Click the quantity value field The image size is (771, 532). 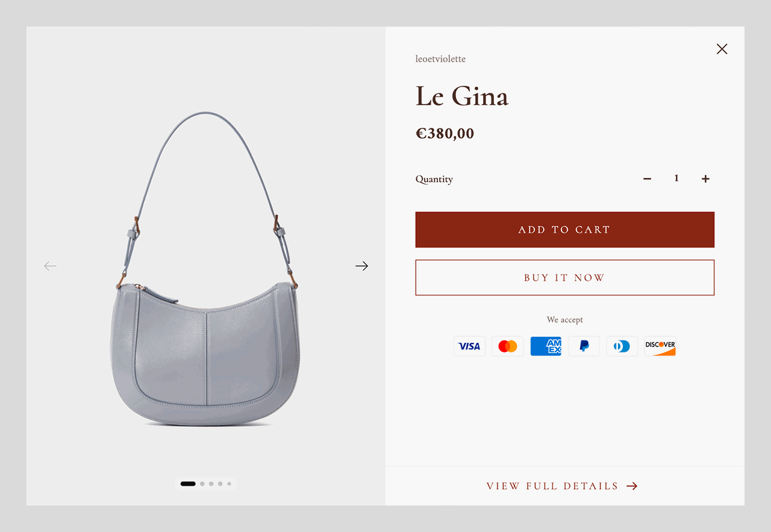676,178
